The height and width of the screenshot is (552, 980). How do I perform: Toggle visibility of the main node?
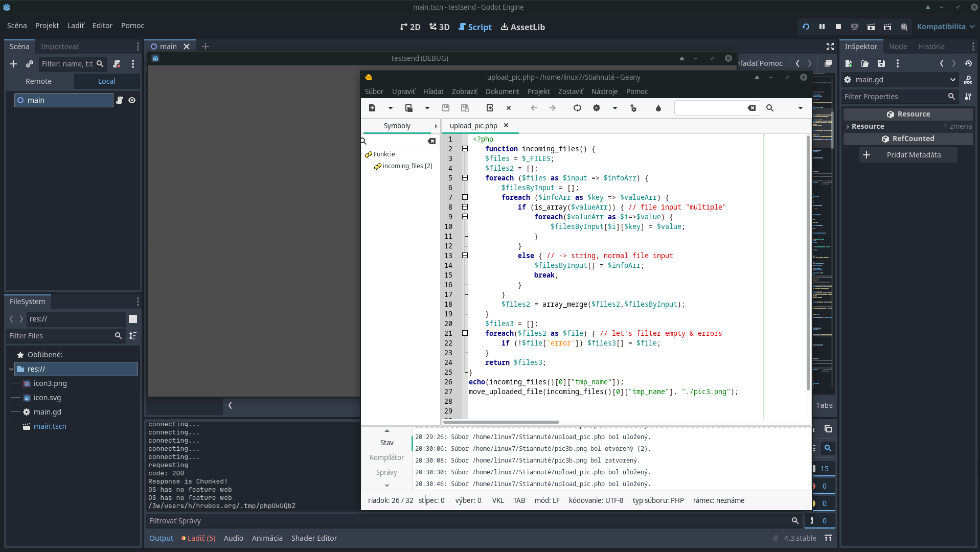tap(132, 100)
